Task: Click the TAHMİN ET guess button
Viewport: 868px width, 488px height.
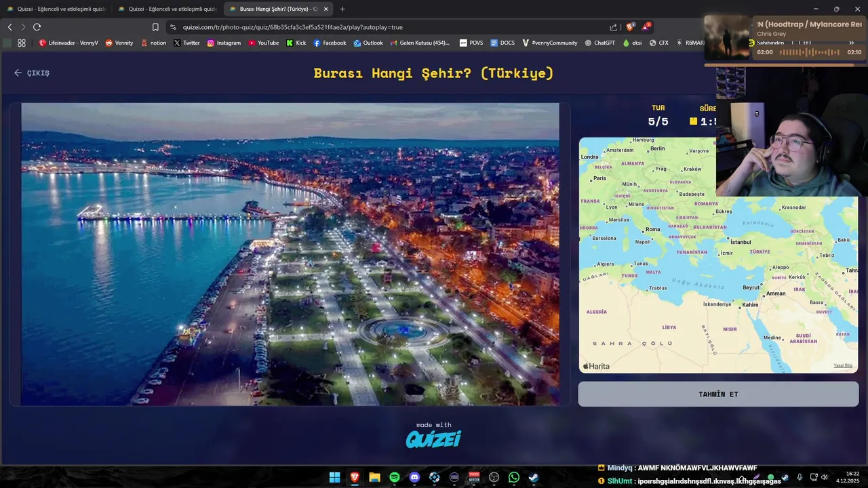Action: 718,394
